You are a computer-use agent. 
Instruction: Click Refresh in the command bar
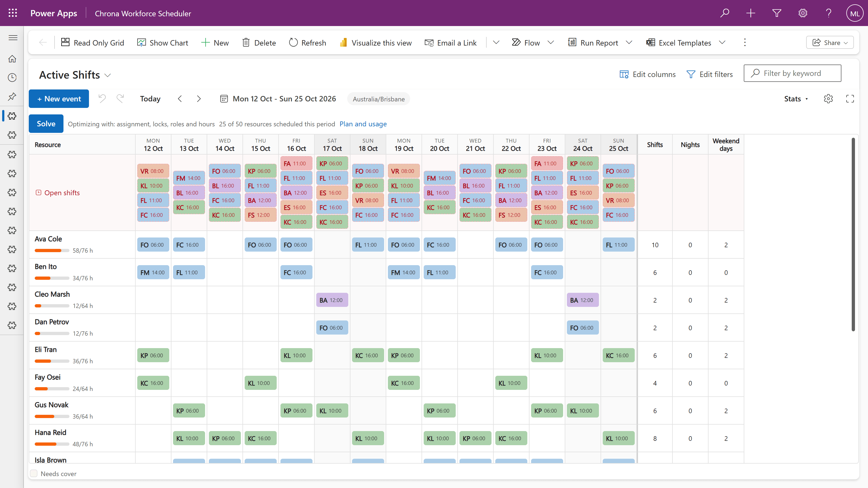coord(308,43)
